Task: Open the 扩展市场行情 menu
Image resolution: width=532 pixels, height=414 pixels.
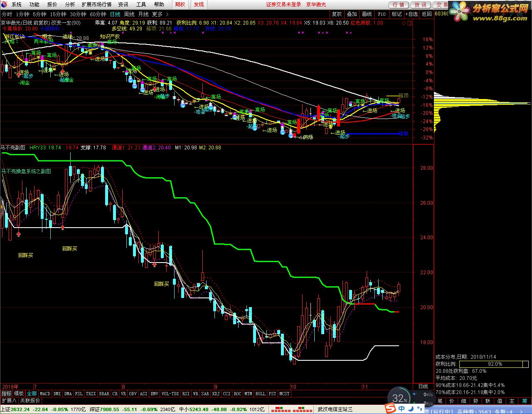Action: click(96, 5)
